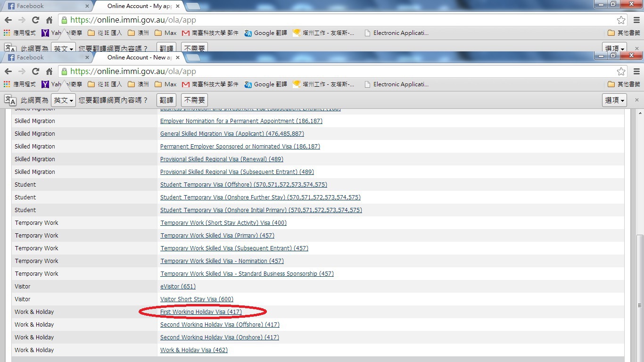This screenshot has height=362, width=644.
Task: Open 南臺科技大學 郵件 bookmark in New app window
Action: click(210, 84)
